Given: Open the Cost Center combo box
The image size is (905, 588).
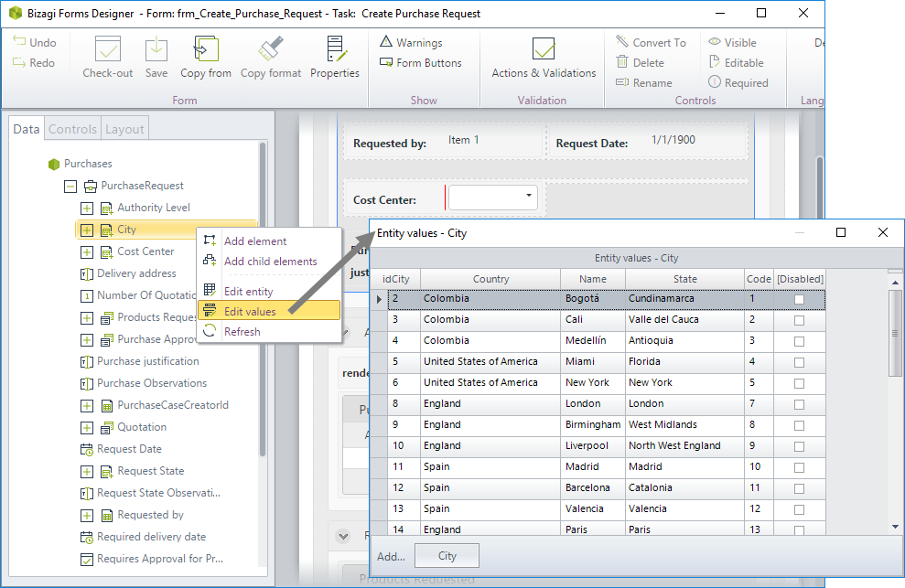Looking at the screenshot, I should [493, 197].
